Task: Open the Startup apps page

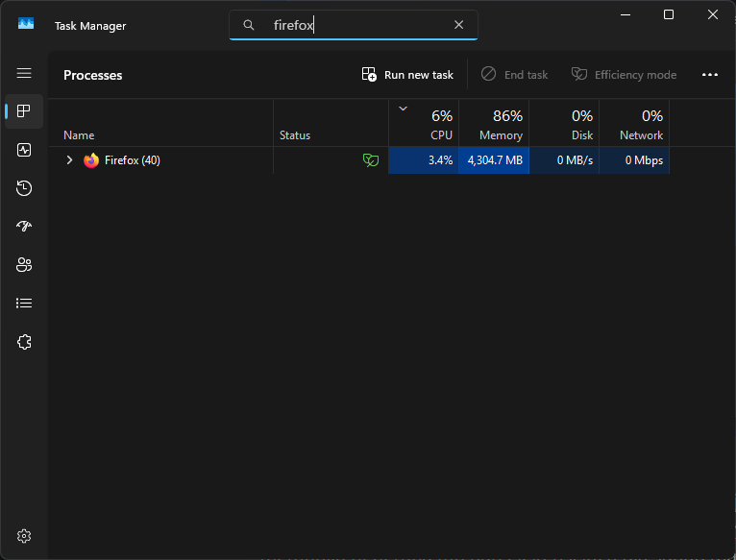Action: [24, 227]
